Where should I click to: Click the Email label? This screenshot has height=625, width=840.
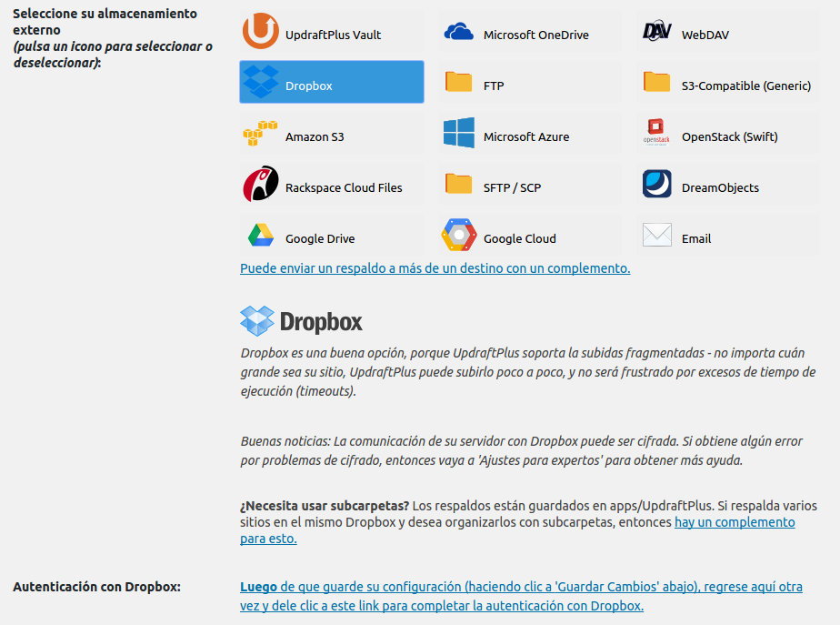click(x=696, y=238)
